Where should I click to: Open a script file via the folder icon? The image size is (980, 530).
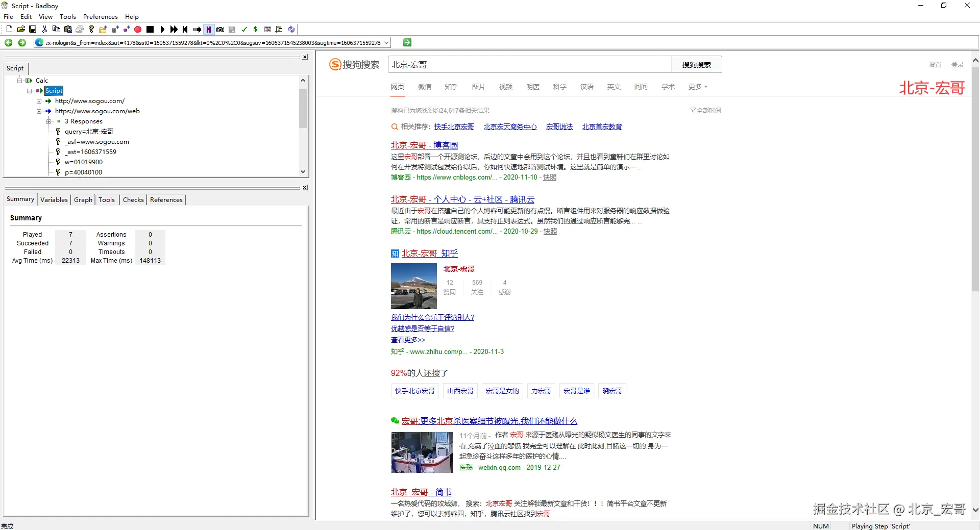point(21,30)
